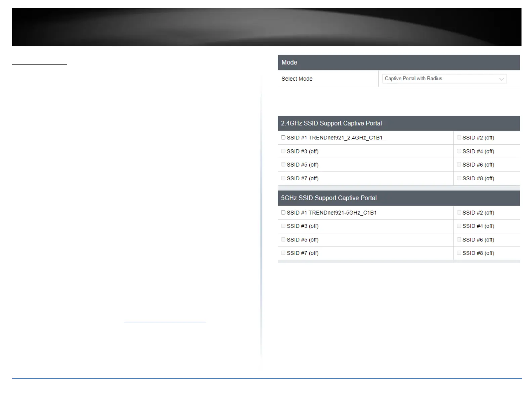Toggle 5GHz SSID #3 (off) checkbox
Image resolution: width=532 pixels, height=411 pixels.
(x=283, y=226)
